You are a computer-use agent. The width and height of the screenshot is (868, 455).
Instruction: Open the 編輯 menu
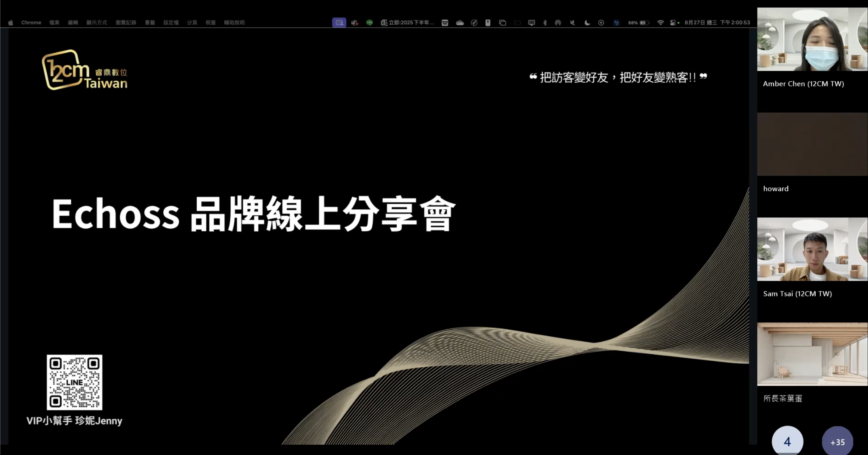pyautogui.click(x=73, y=23)
